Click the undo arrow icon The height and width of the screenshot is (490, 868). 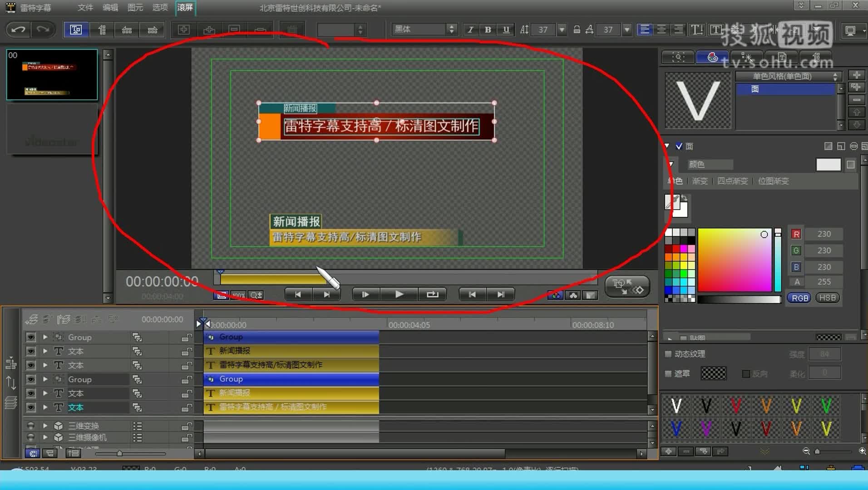click(x=19, y=30)
